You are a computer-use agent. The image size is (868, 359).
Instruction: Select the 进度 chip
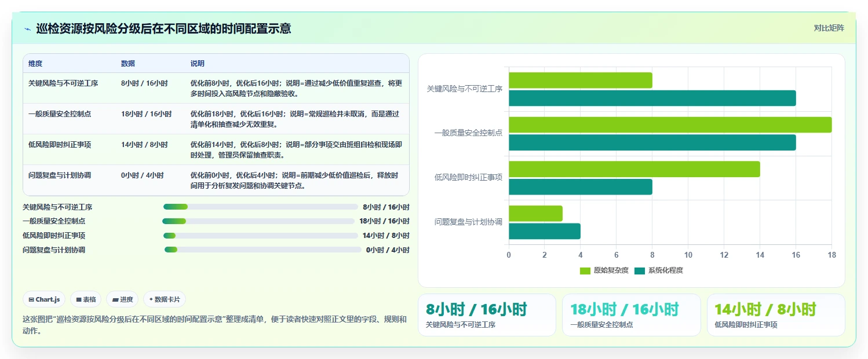(x=122, y=299)
